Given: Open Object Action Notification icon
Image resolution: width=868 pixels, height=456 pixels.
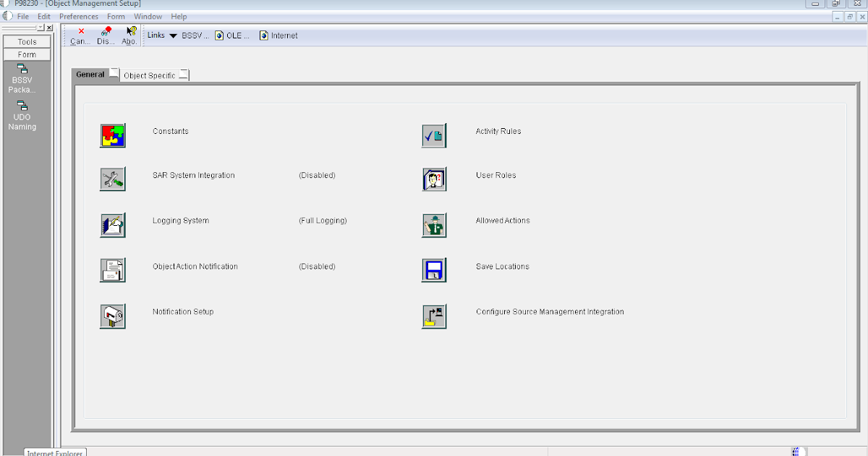Looking at the screenshot, I should click(113, 270).
